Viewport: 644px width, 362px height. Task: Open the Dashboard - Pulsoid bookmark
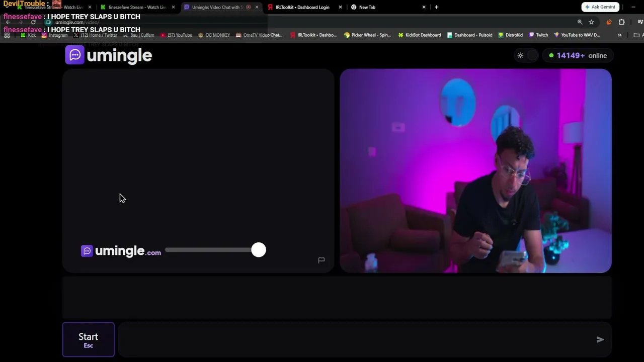click(x=469, y=35)
